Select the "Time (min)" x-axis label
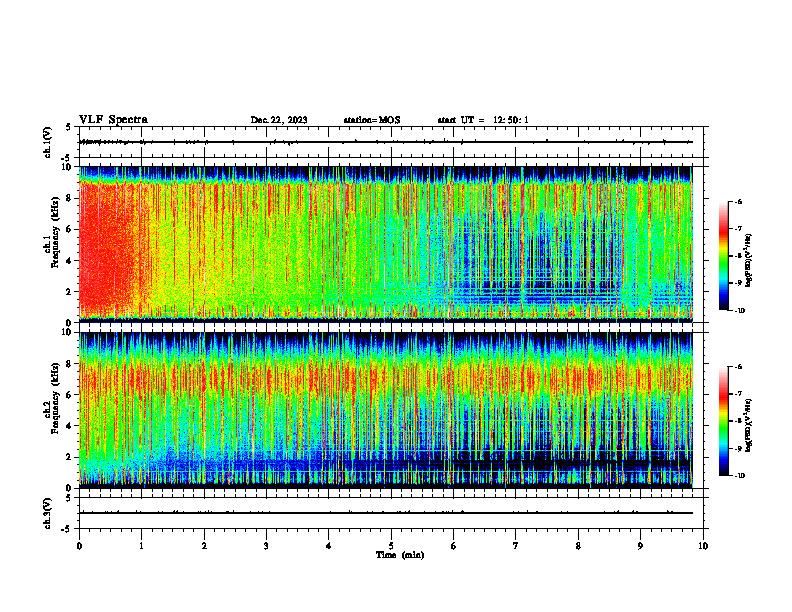 click(400, 555)
